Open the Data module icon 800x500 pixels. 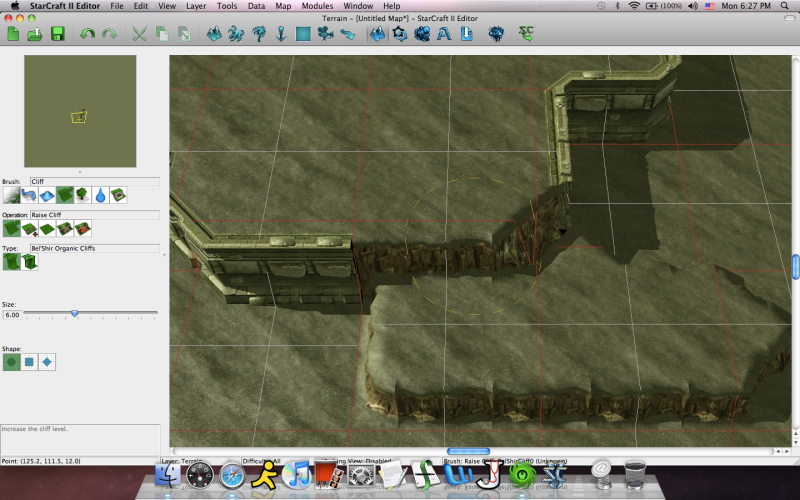422,34
